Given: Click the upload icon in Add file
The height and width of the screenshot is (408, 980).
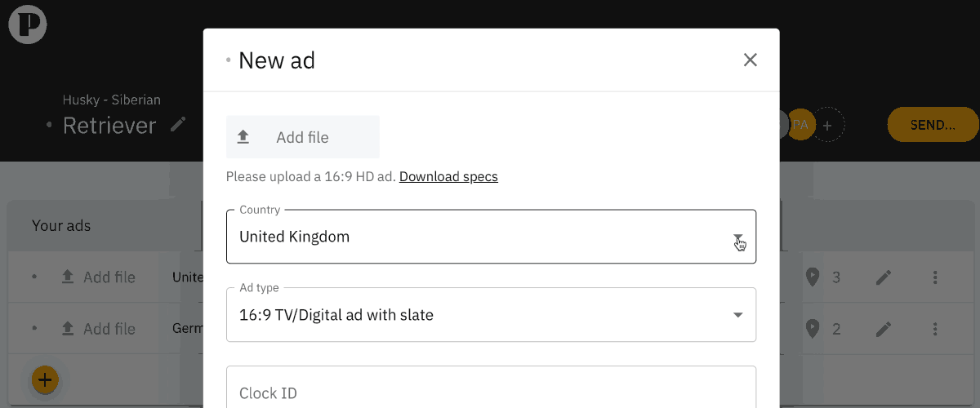Looking at the screenshot, I should (243, 137).
